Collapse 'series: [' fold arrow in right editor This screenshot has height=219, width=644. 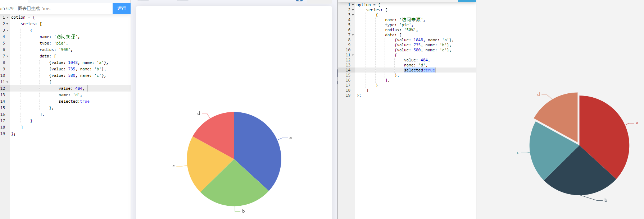tap(353, 10)
